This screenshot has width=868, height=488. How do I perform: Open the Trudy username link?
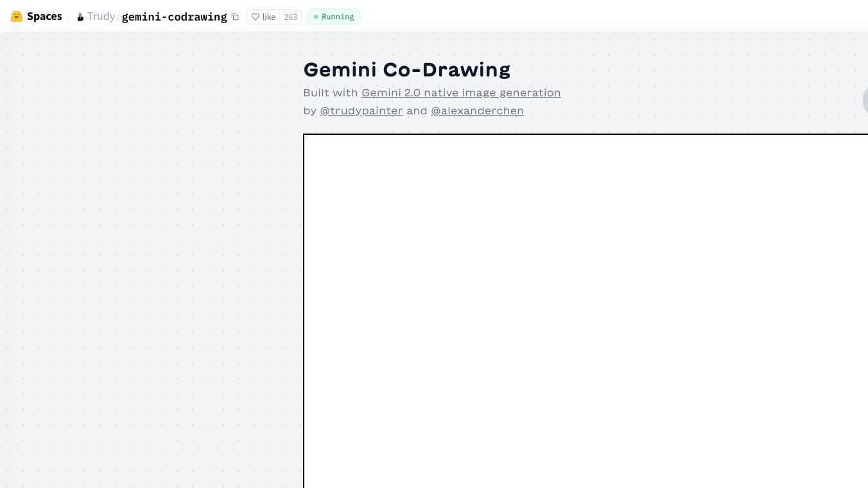pos(101,17)
